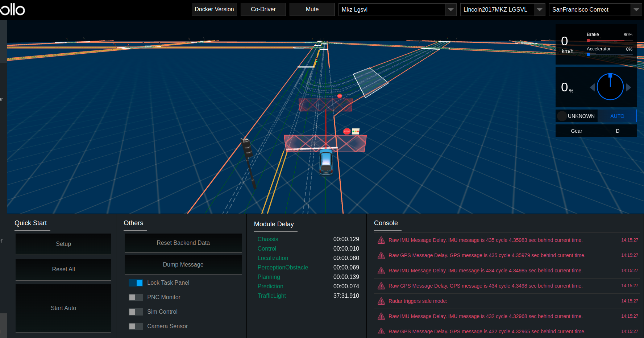The image size is (644, 338).
Task: Select the steering wheel indicator in the driving panel
Action: click(x=610, y=87)
